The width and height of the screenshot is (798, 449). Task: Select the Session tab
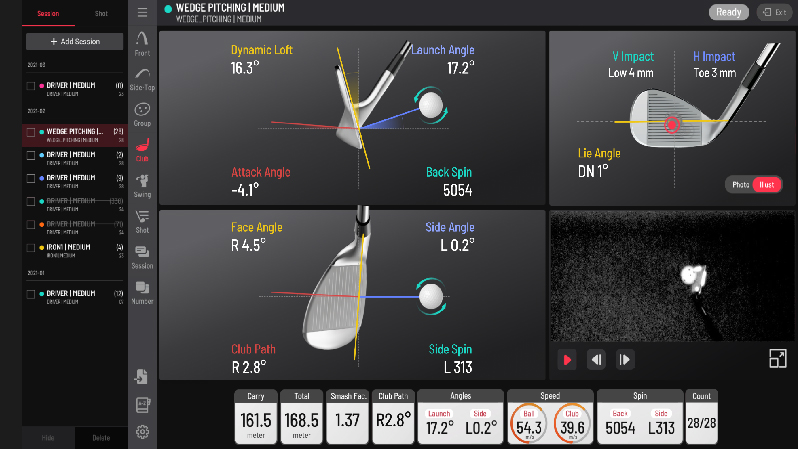point(48,14)
